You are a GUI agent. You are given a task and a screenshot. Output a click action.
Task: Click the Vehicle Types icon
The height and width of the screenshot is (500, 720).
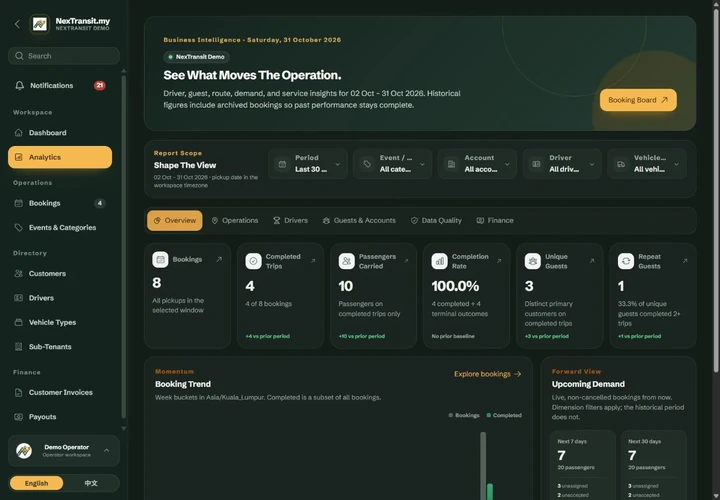18,322
